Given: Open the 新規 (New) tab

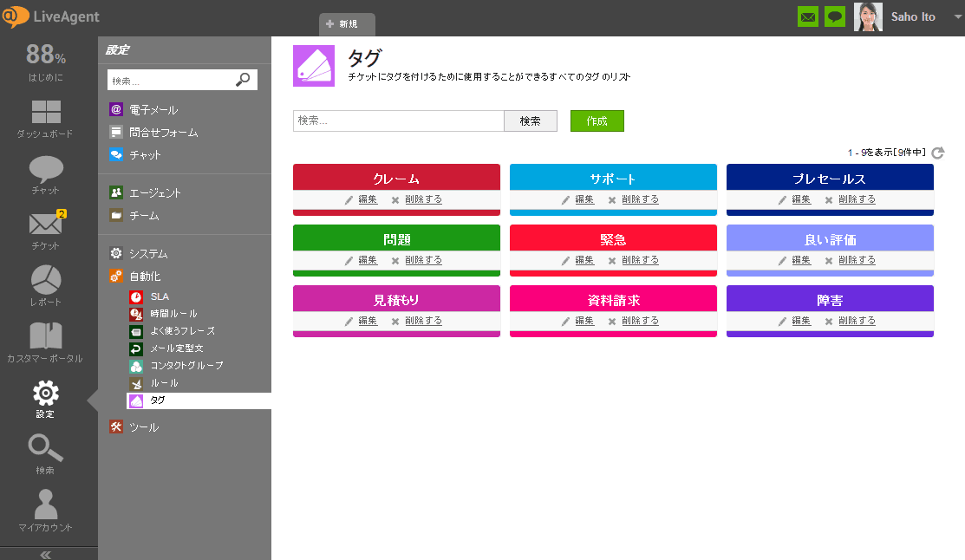Looking at the screenshot, I should pos(347,24).
